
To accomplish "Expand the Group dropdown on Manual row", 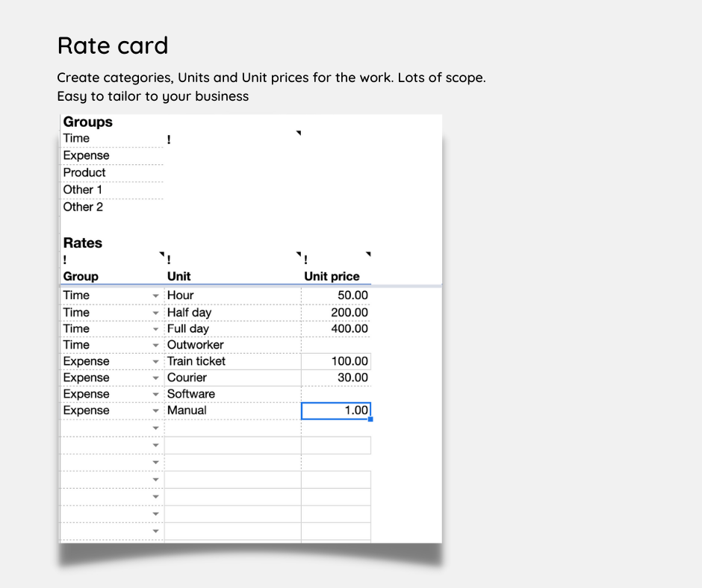I will tap(156, 411).
